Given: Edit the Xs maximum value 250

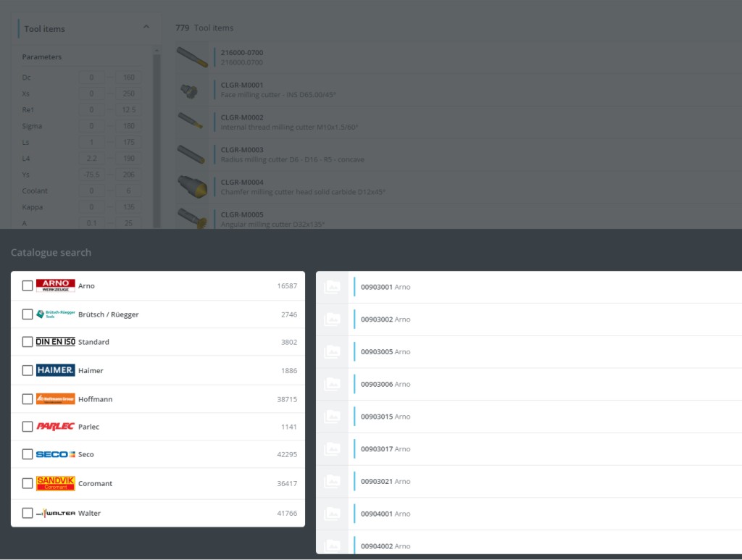Looking at the screenshot, I should pyautogui.click(x=128, y=93).
